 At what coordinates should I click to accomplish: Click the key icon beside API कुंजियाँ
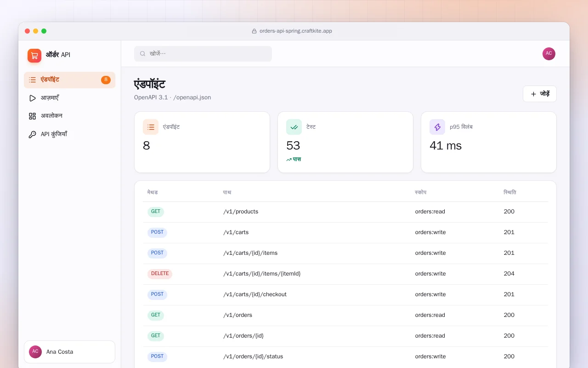[x=32, y=135]
